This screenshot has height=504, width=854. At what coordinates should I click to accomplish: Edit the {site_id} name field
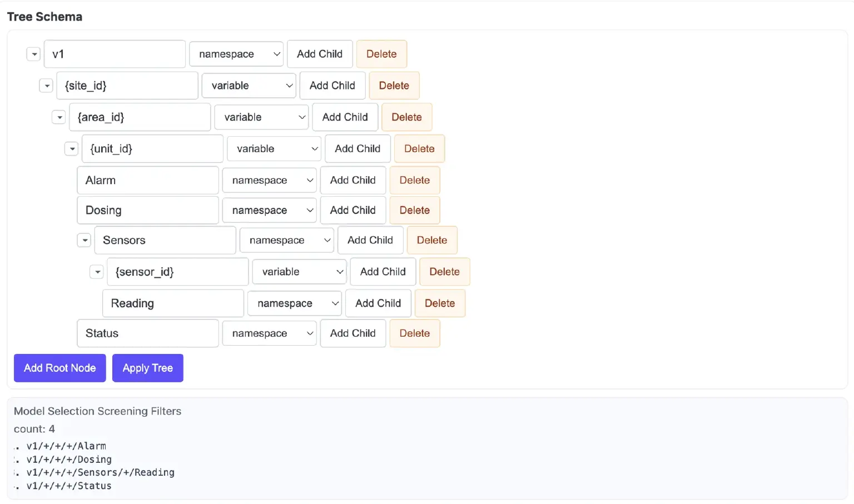pos(127,86)
